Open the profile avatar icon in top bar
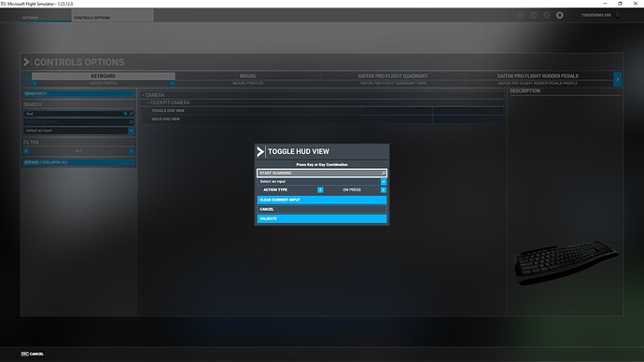This screenshot has width=644, height=362. coord(618,15)
